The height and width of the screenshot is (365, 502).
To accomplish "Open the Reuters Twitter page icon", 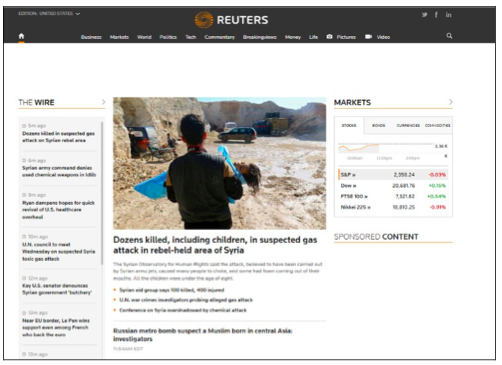I will point(424,15).
